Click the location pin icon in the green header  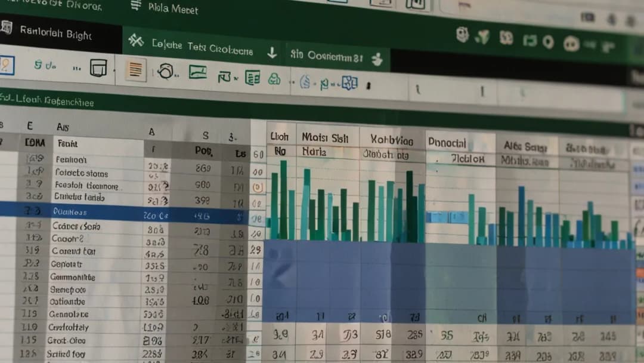tap(549, 42)
